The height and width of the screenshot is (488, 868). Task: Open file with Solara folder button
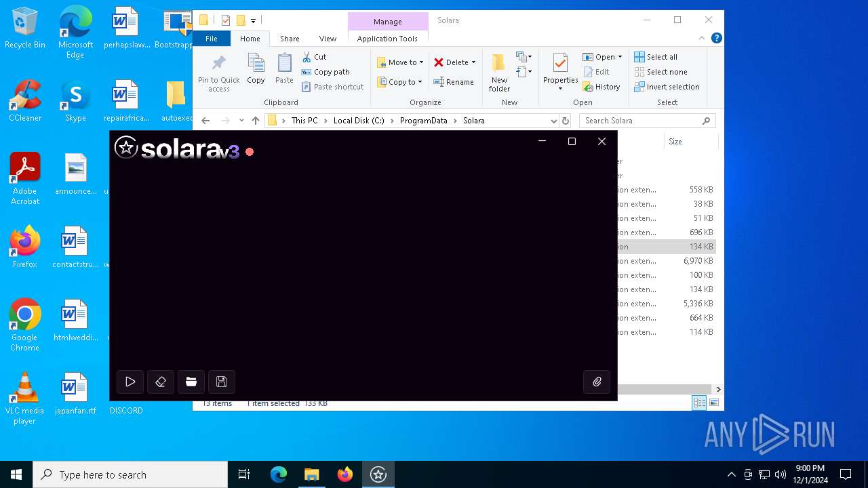click(x=191, y=382)
